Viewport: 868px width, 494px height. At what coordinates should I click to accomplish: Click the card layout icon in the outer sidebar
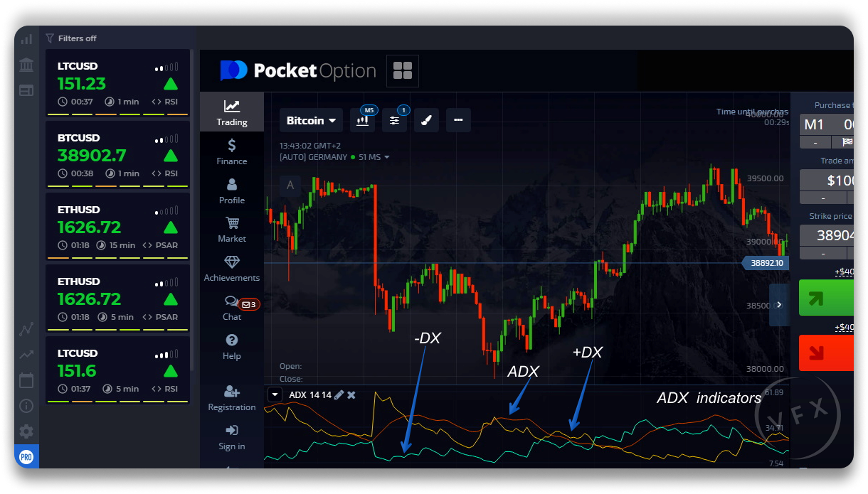click(26, 90)
